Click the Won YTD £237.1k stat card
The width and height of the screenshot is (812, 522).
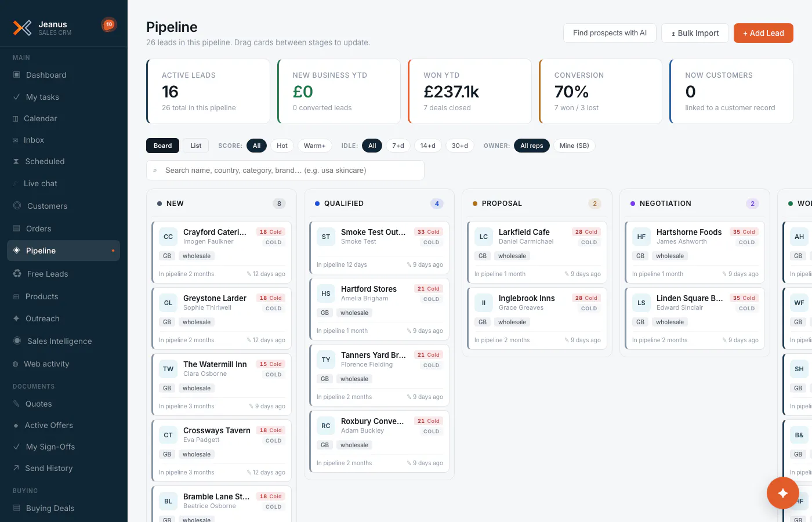470,91
